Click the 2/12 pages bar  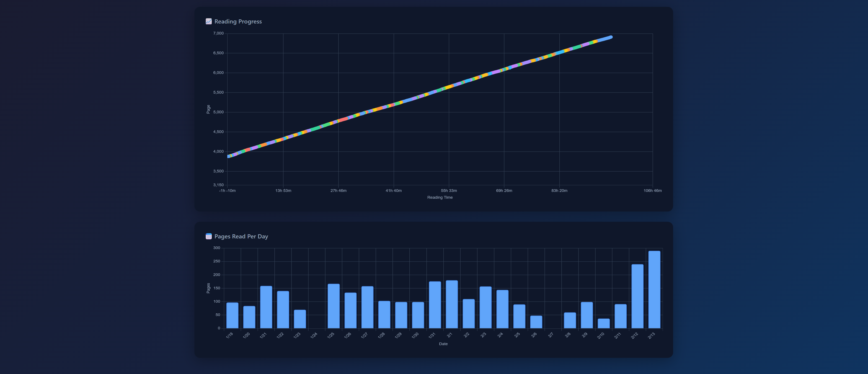click(x=637, y=297)
